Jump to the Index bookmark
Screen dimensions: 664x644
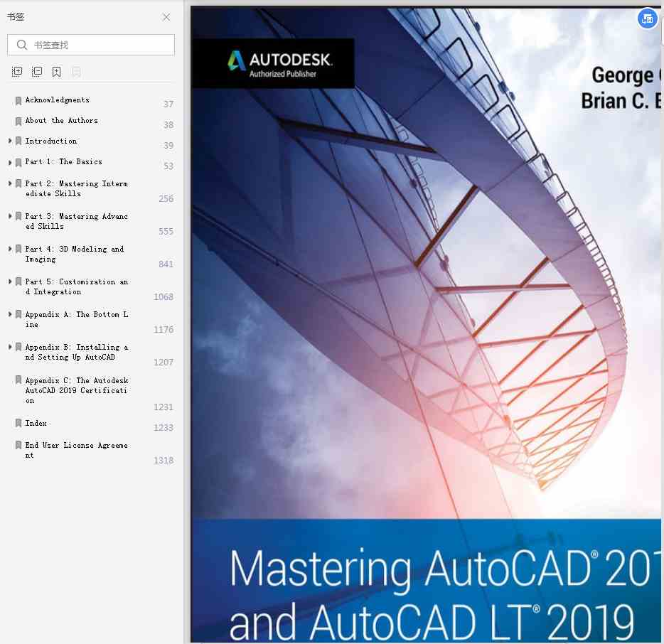coord(36,423)
